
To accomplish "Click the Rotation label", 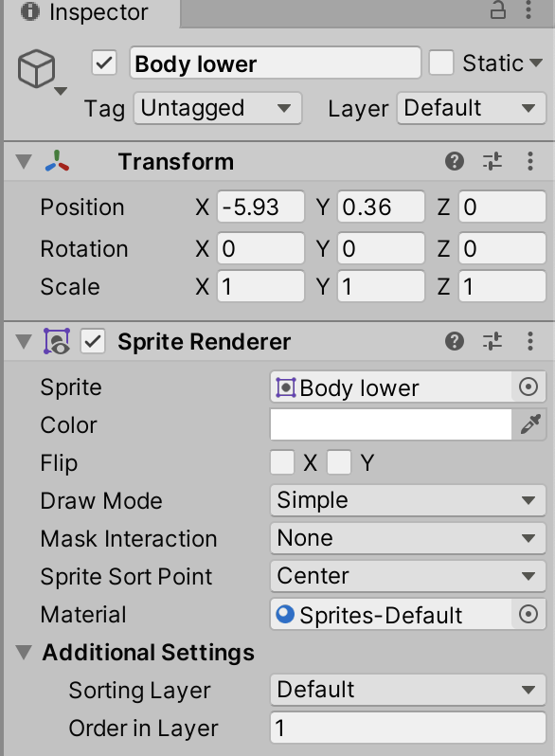I will 84,249.
